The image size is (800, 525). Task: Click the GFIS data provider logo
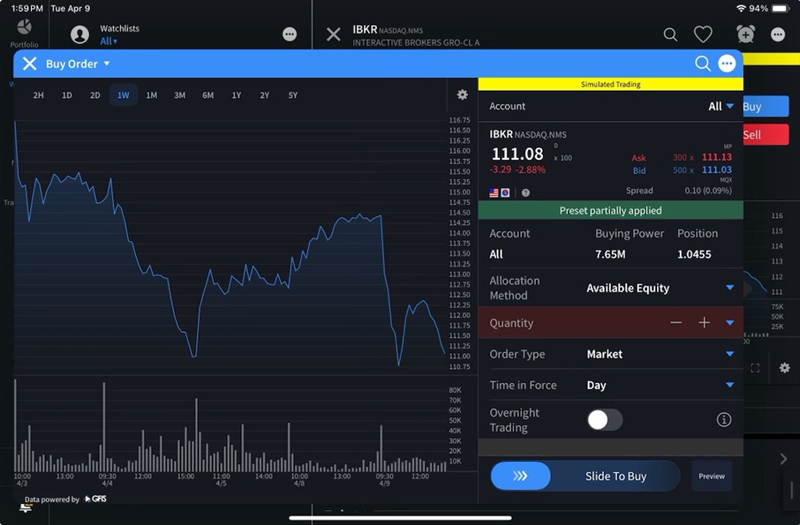[x=95, y=499]
